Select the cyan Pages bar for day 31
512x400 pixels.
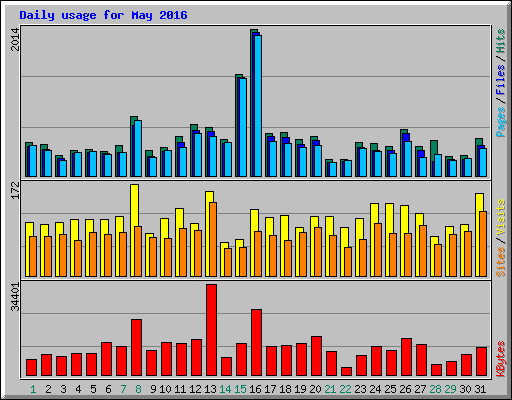[x=483, y=163]
